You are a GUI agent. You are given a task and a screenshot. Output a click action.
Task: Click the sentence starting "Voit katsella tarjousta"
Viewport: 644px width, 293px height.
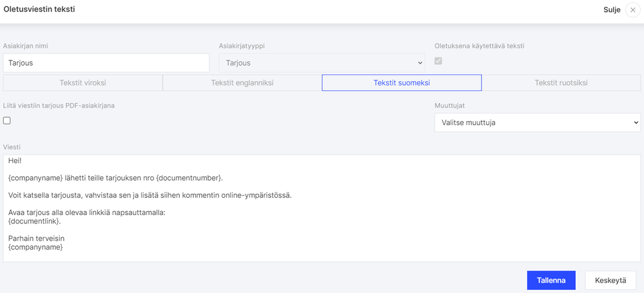coord(150,195)
